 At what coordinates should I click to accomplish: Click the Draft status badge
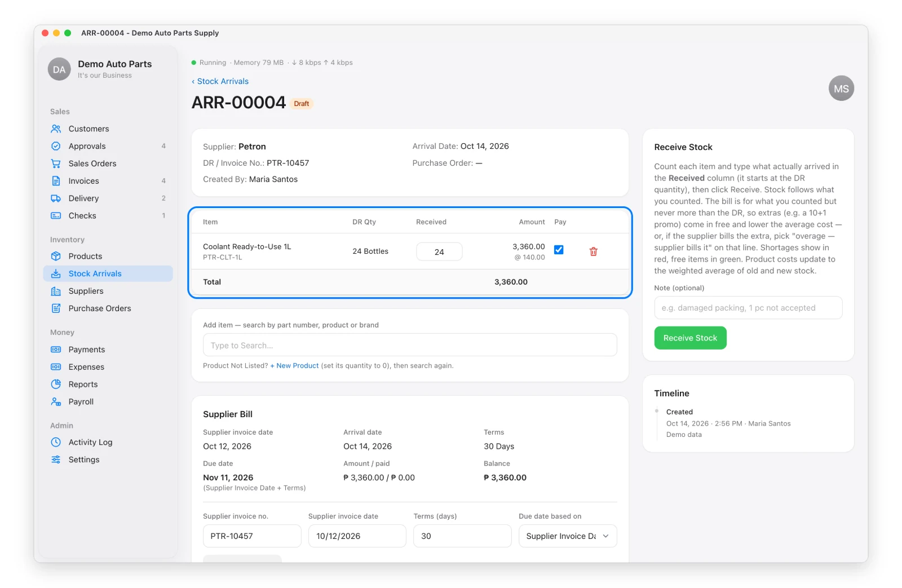pyautogui.click(x=302, y=104)
